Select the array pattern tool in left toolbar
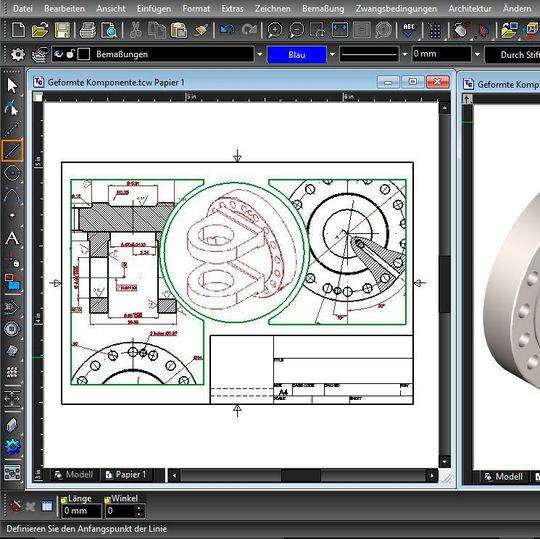 12,372
